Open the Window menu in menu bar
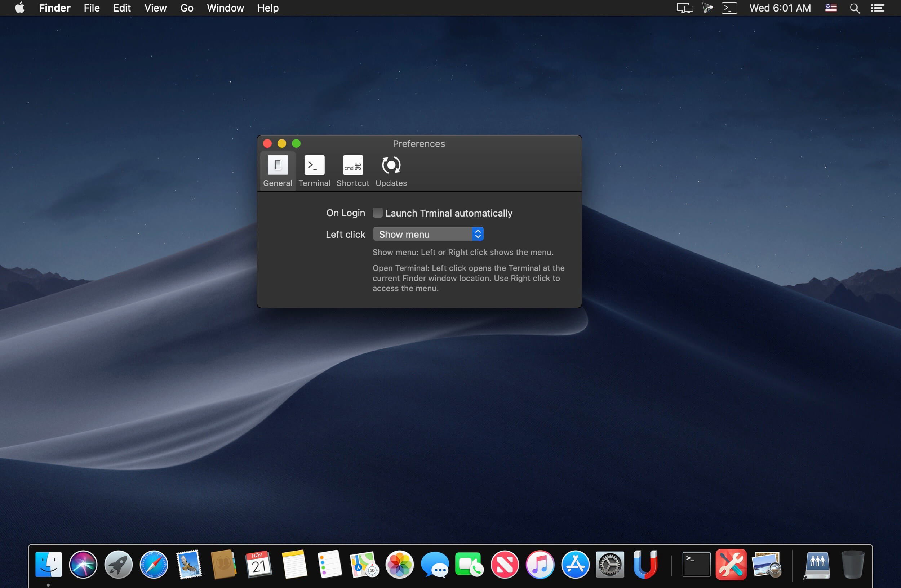 (x=225, y=8)
